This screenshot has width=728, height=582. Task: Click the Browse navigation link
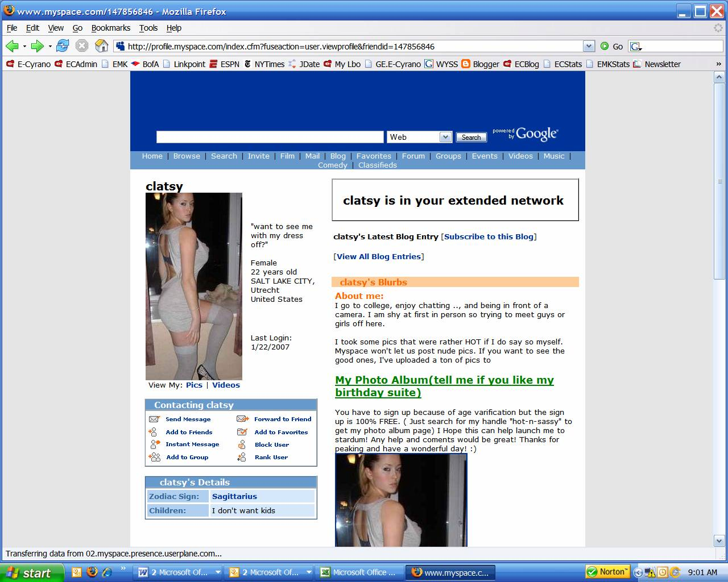[x=187, y=156]
